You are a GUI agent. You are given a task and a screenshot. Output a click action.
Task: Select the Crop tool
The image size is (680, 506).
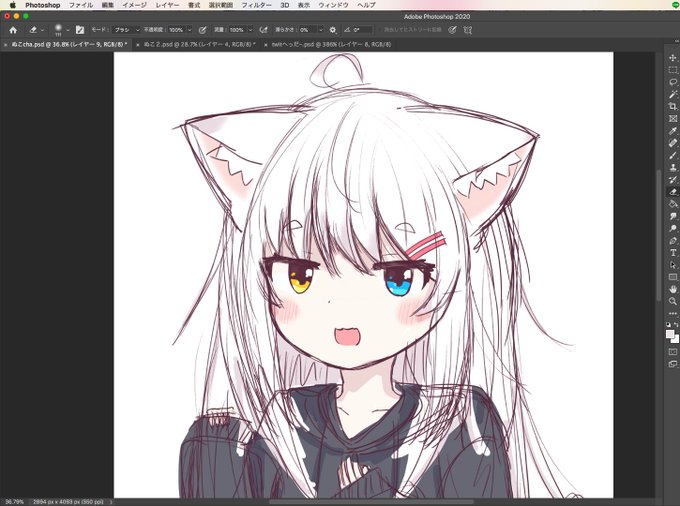tap(673, 106)
